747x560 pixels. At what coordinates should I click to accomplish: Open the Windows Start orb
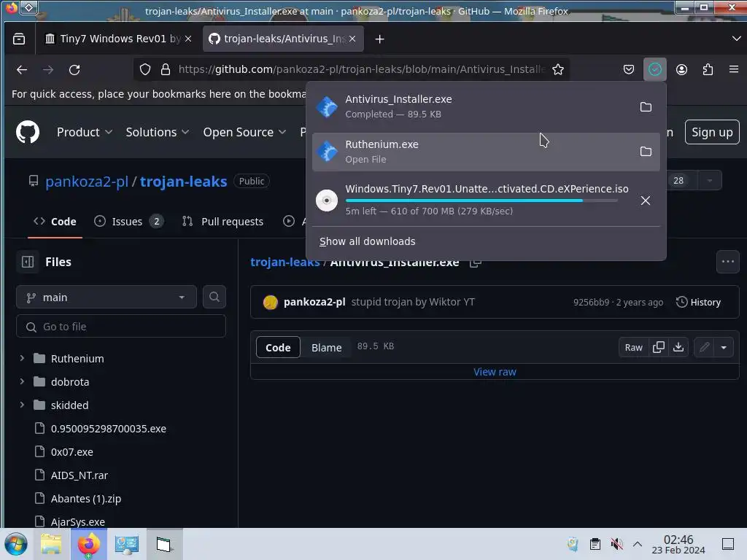tap(16, 544)
